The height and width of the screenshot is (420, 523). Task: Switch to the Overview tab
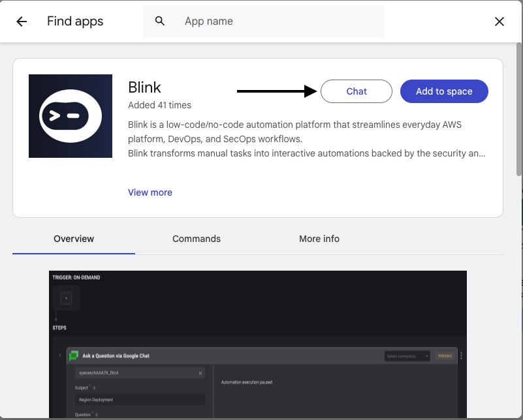click(74, 239)
